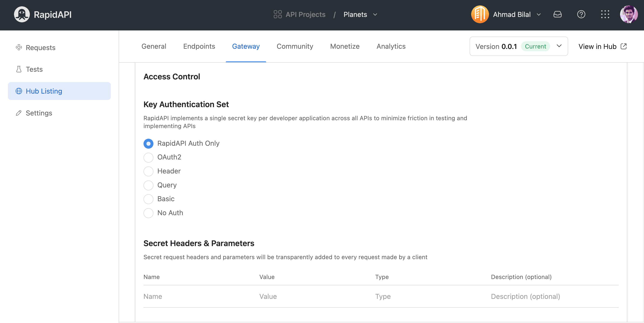Click the apps grid dots icon
644x323 pixels.
[x=605, y=14]
